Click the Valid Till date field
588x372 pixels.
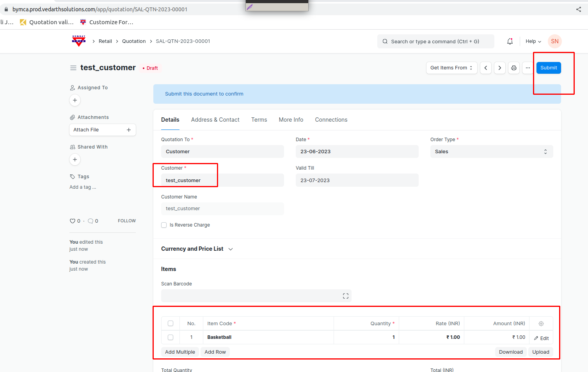click(x=357, y=181)
